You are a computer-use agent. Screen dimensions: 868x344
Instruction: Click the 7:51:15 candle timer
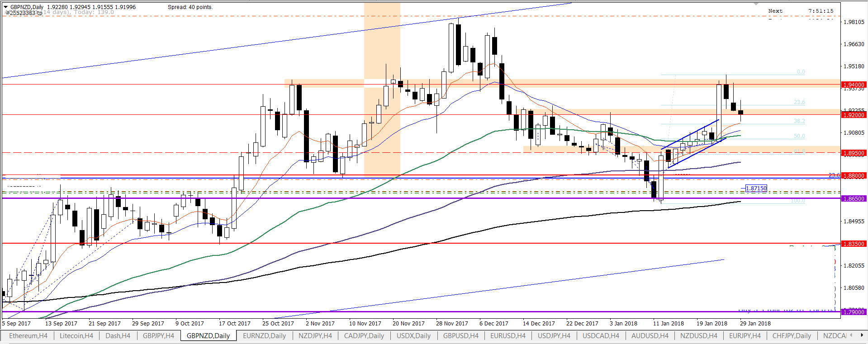point(821,11)
